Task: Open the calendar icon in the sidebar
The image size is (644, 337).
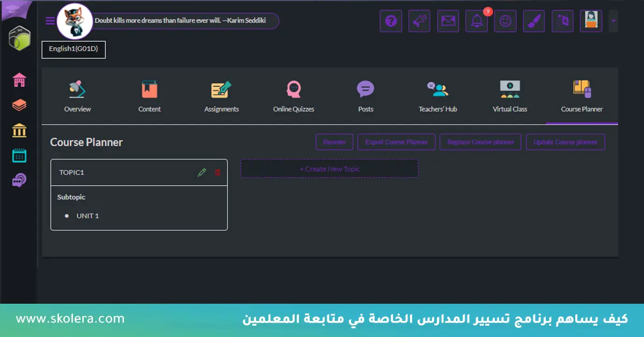Action: tap(19, 155)
